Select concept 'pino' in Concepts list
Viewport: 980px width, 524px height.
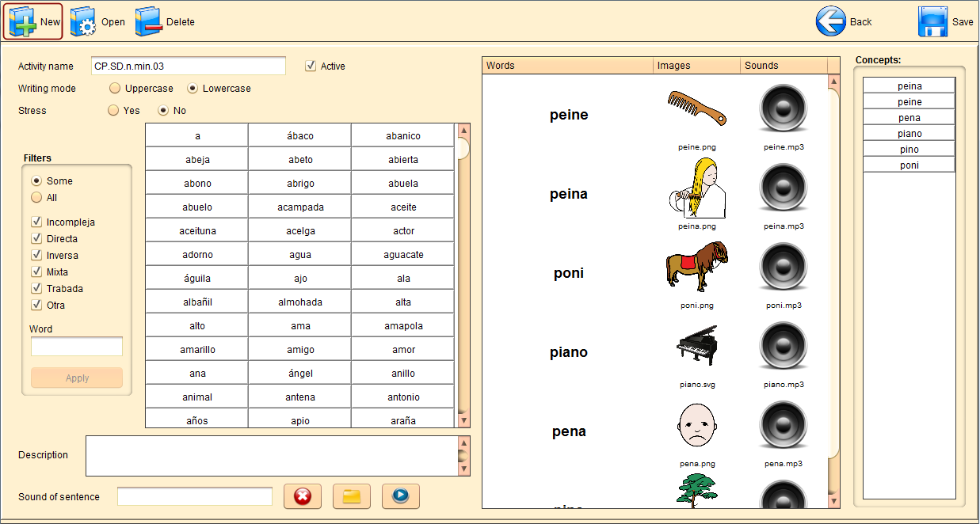pyautogui.click(x=909, y=149)
